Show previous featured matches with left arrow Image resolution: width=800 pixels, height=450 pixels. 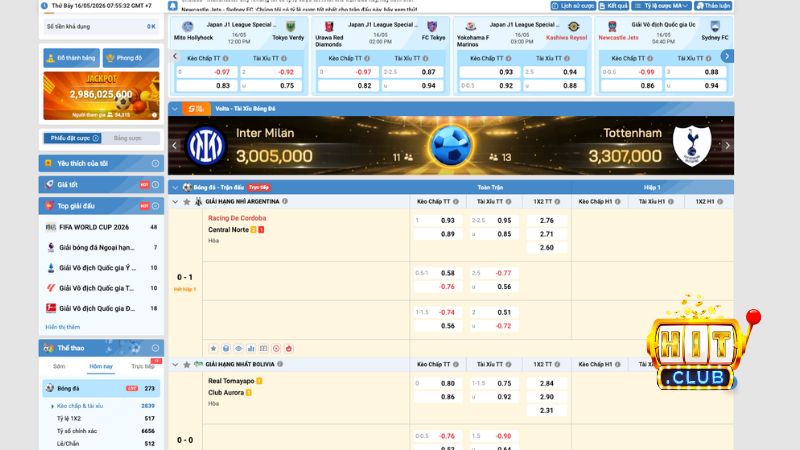[175, 56]
